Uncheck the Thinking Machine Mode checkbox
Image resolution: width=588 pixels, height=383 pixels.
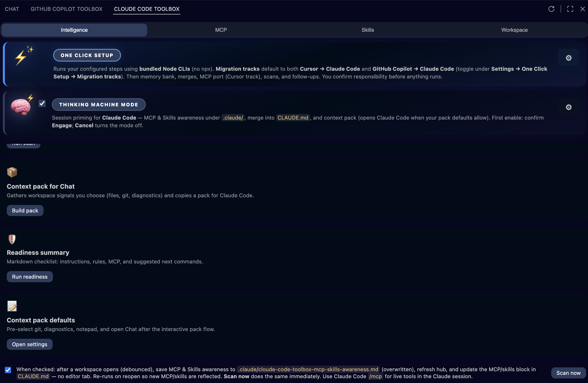[x=42, y=103]
